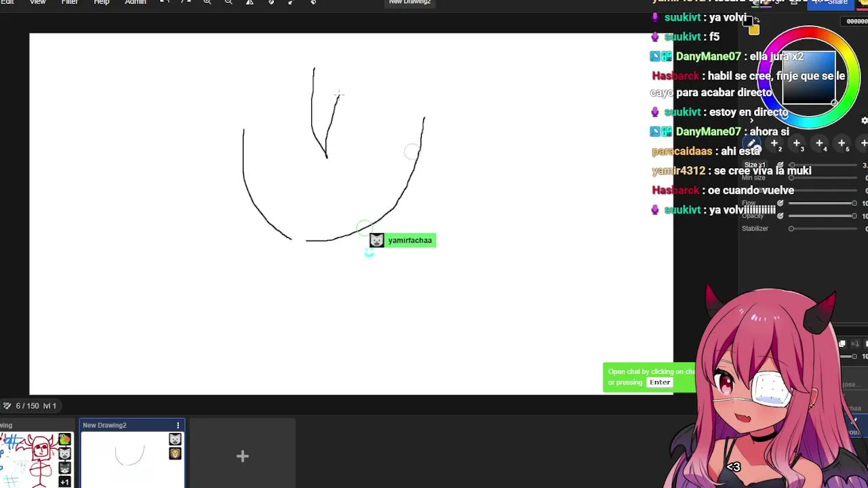
Task: Click the undo arrow toolbar icon
Action: (x=165, y=2)
